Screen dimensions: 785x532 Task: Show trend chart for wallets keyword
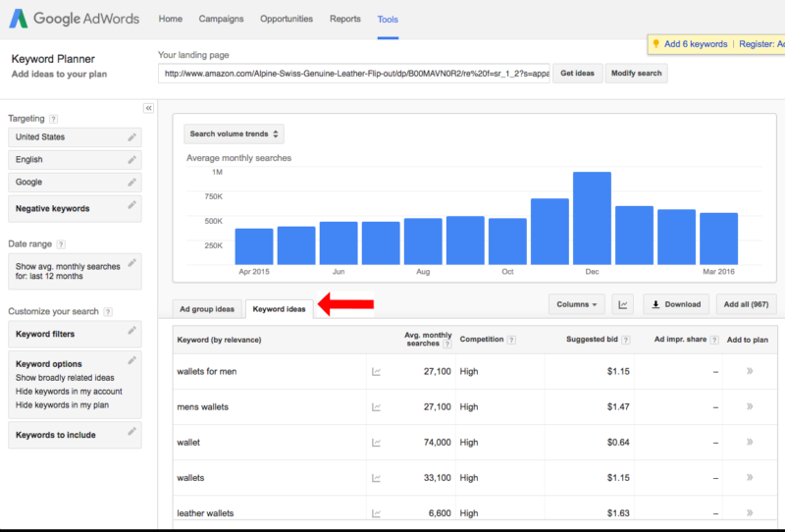(376, 478)
